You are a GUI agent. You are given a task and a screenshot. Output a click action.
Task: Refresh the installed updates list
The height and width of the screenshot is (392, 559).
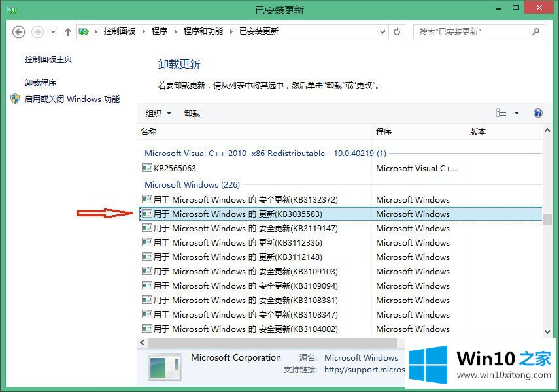(397, 32)
